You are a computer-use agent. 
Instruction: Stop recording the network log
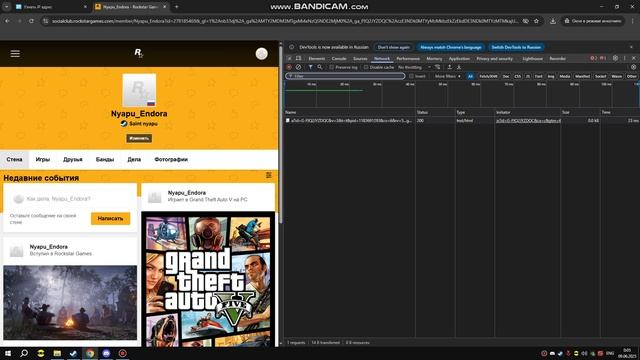click(289, 67)
